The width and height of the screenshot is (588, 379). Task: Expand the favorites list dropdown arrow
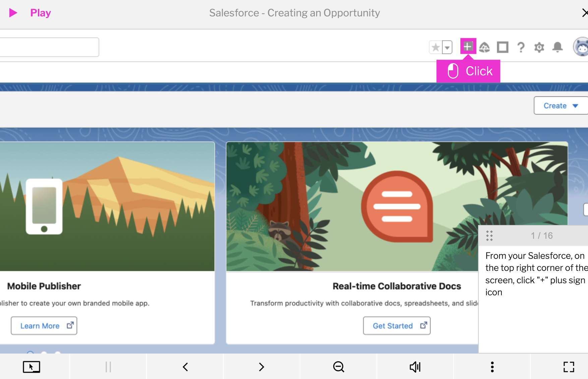pyautogui.click(x=447, y=47)
